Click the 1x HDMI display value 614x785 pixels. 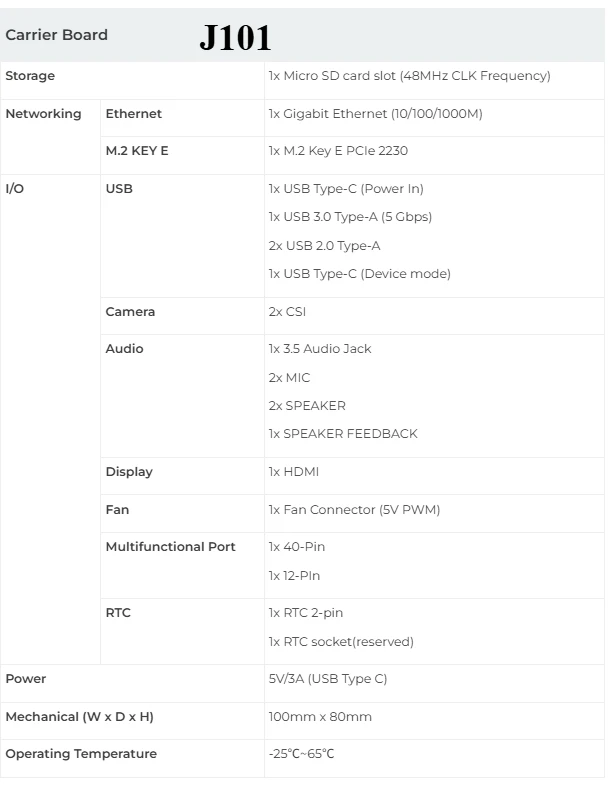click(294, 472)
